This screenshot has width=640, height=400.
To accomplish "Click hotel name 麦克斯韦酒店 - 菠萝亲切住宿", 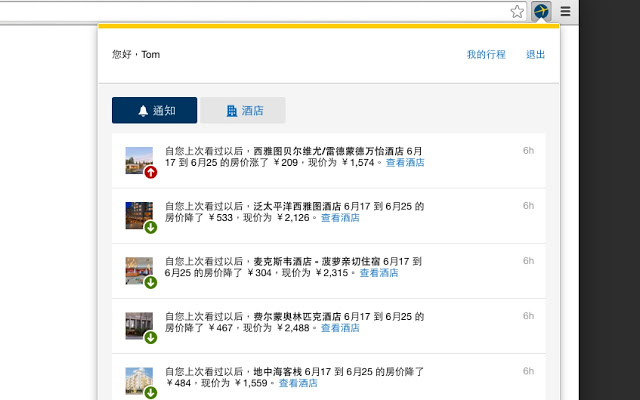I will (x=317, y=262).
